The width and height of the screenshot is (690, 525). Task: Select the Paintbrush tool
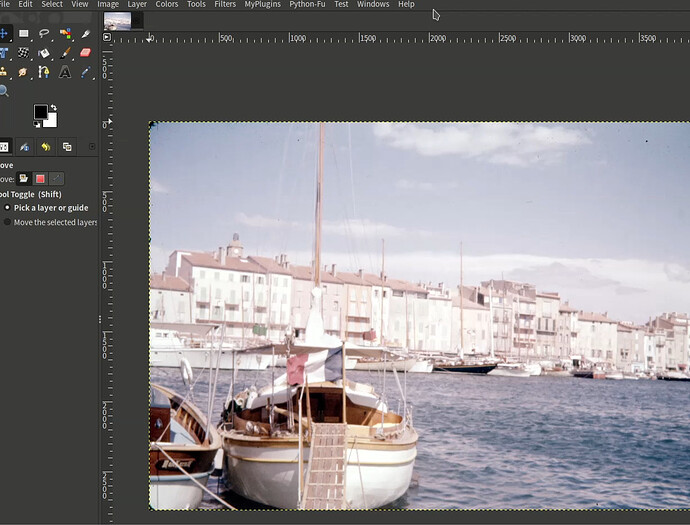pos(65,53)
